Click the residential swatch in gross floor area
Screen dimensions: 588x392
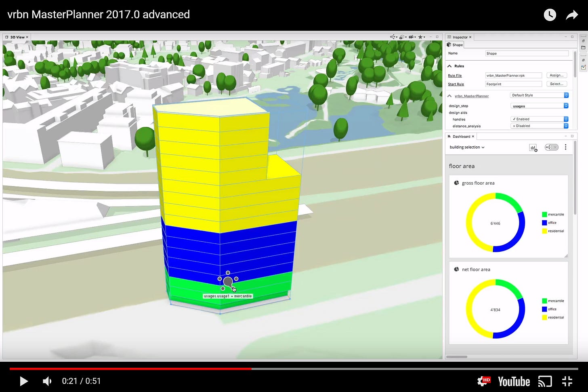(x=544, y=231)
